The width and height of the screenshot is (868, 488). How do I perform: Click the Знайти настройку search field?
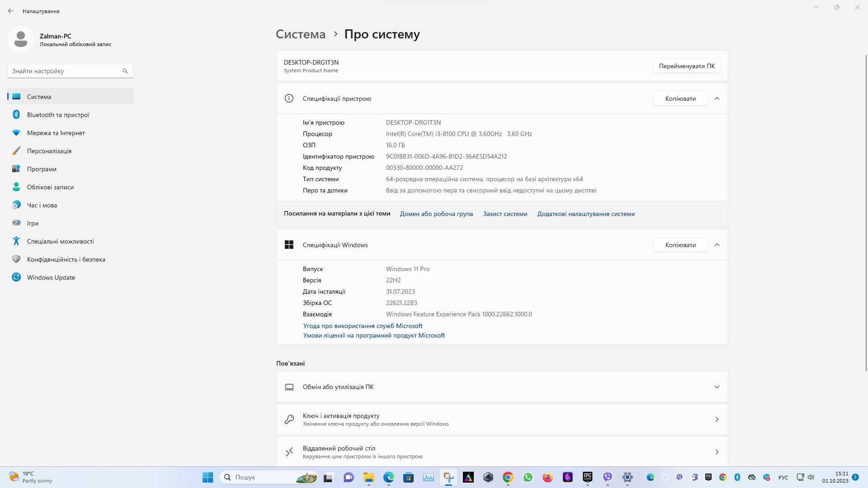pyautogui.click(x=71, y=71)
